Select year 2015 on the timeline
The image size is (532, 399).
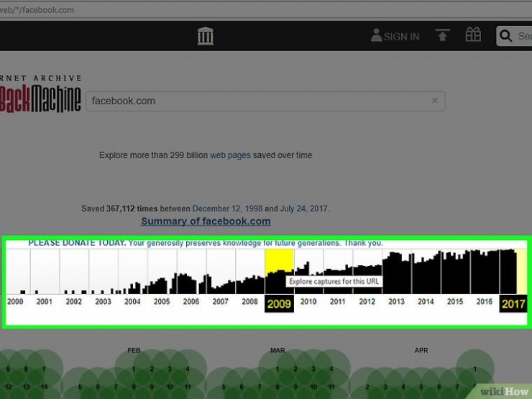(x=455, y=302)
